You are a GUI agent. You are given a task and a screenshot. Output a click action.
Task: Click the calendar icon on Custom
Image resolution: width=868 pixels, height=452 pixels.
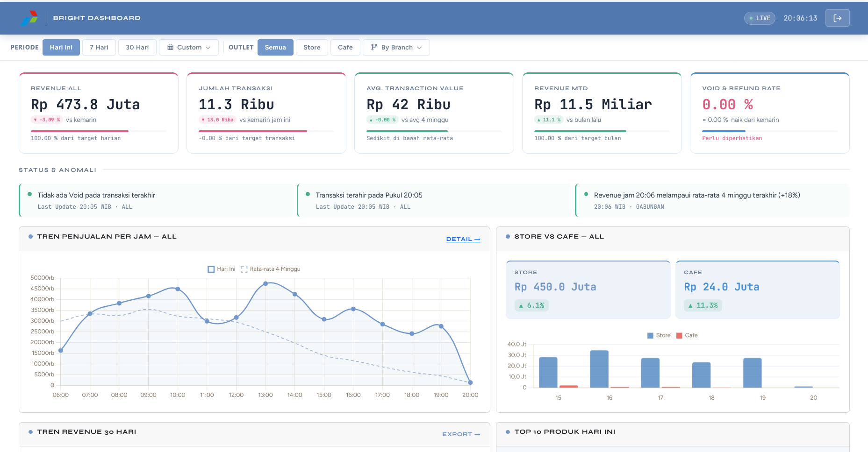point(171,47)
